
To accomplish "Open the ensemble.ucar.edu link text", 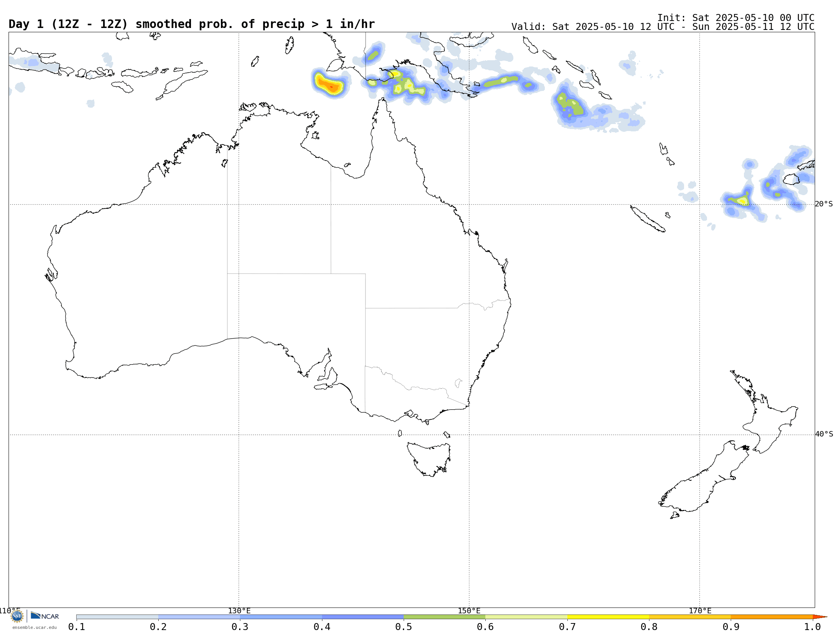I will tap(34, 627).
